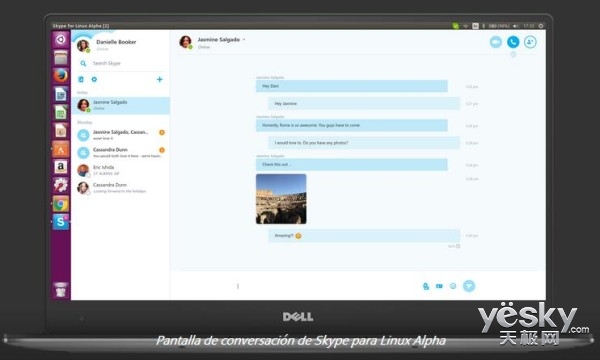The image size is (600, 360).
Task: Send a video message icon
Action: click(x=439, y=286)
